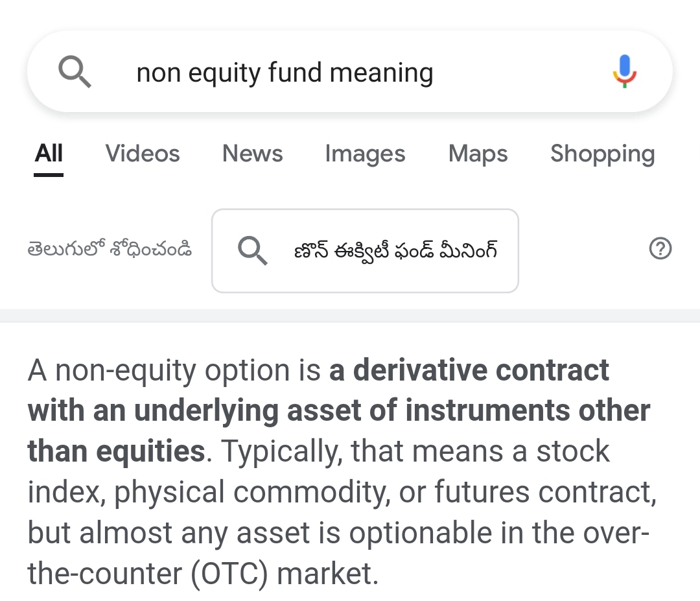700x601 pixels.
Task: Click the question mark help icon
Action: click(660, 249)
